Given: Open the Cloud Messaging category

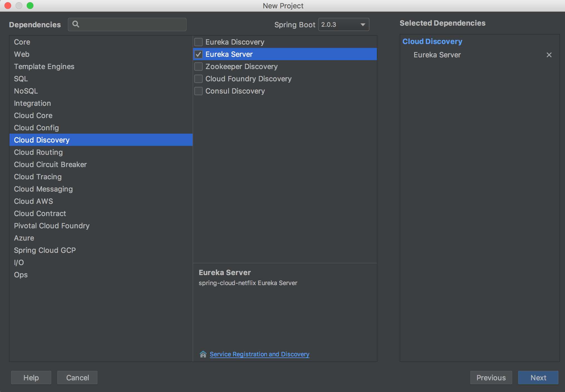Looking at the screenshot, I should pos(101,189).
